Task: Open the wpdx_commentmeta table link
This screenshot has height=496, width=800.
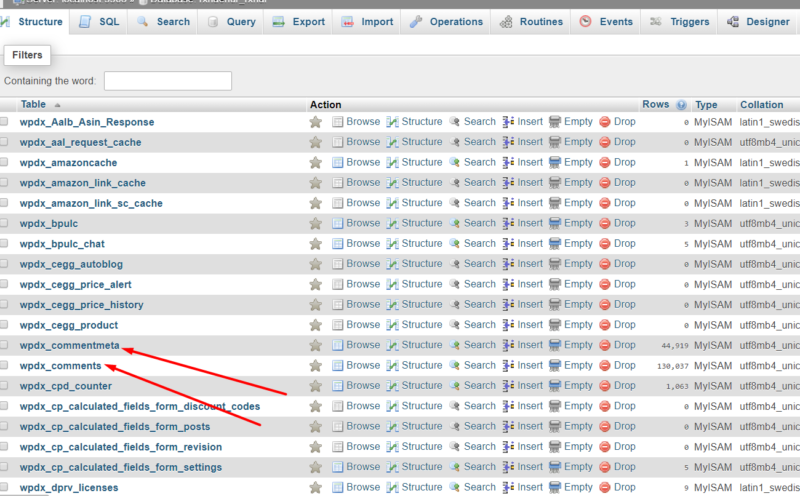Action: pos(69,345)
